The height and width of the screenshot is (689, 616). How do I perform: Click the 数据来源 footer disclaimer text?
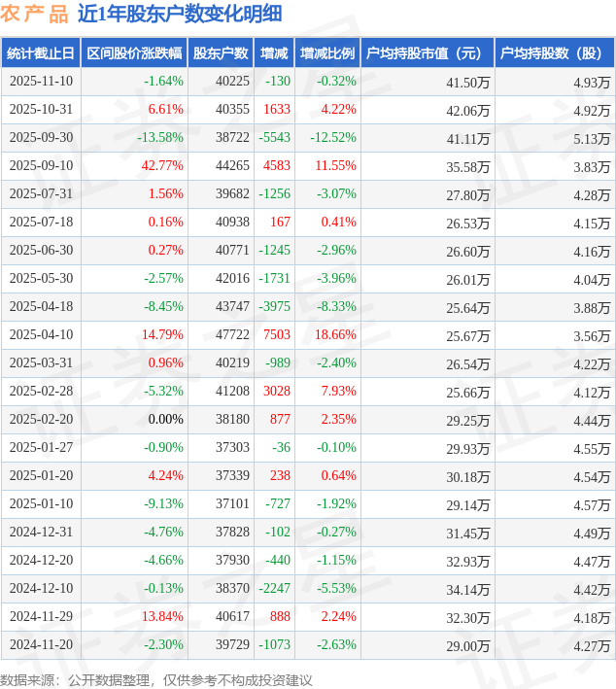point(155,679)
